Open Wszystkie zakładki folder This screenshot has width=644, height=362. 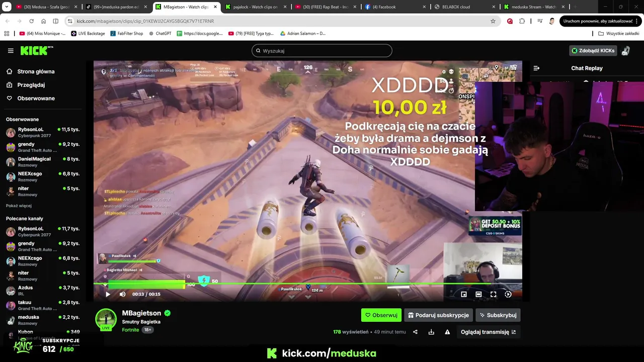[x=618, y=33]
